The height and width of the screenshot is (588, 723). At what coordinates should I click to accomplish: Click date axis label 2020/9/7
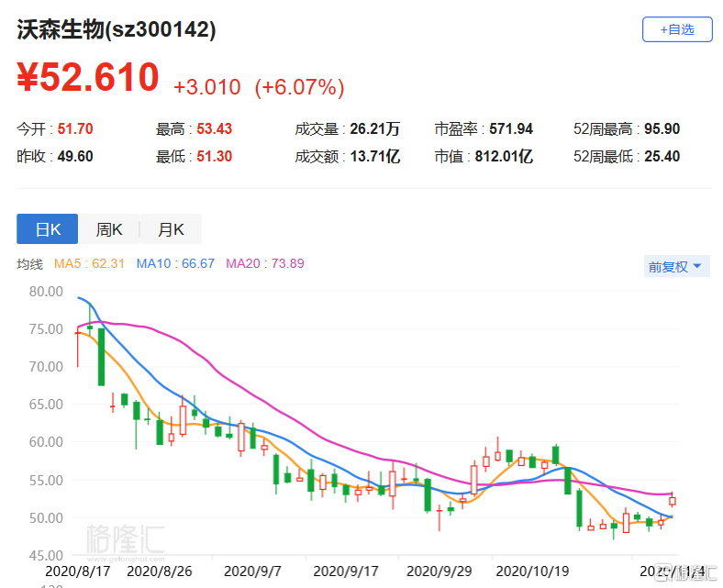[252, 571]
